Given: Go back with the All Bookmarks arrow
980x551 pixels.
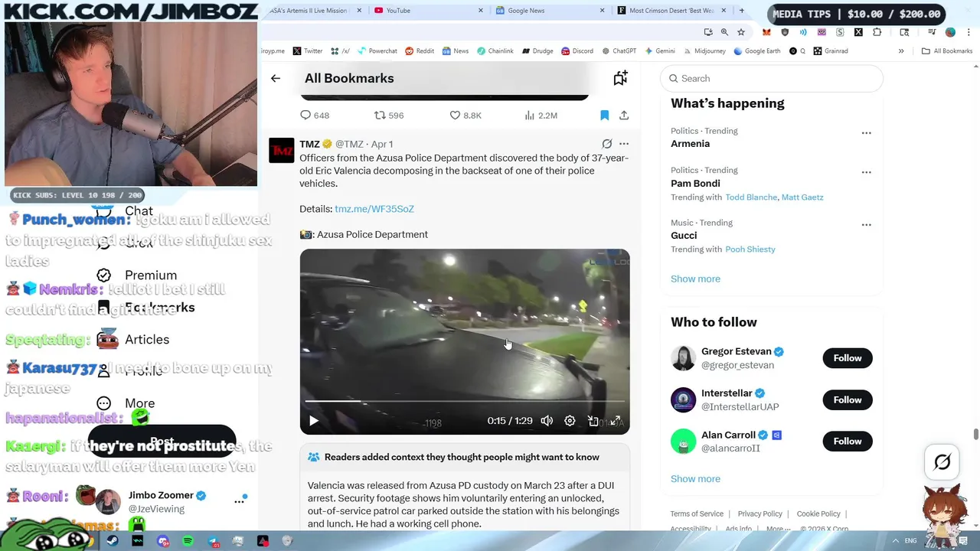Looking at the screenshot, I should pos(276,78).
